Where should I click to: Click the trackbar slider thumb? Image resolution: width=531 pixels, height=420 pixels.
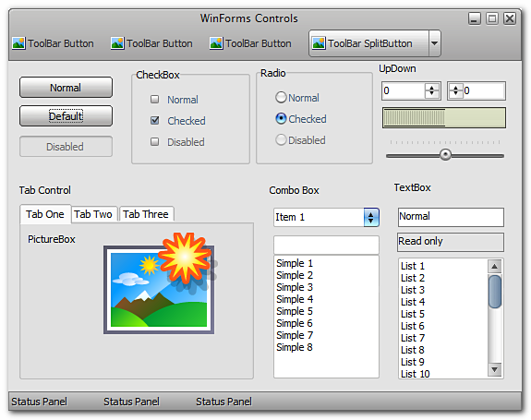pos(445,155)
